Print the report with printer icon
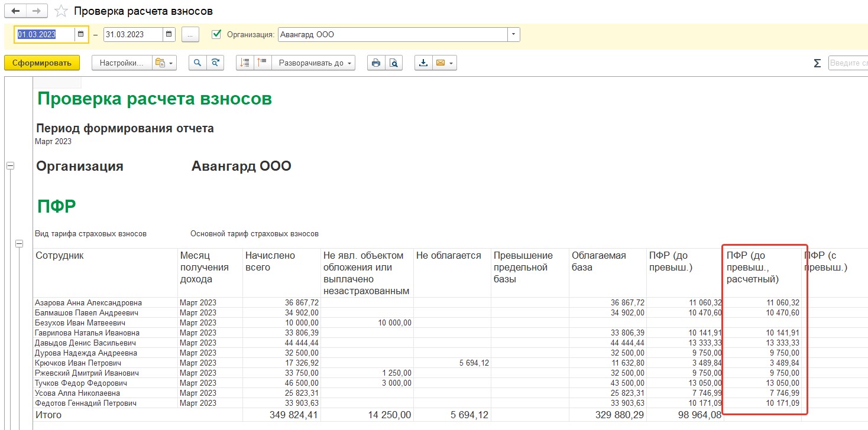The width and height of the screenshot is (868, 430). (x=375, y=63)
